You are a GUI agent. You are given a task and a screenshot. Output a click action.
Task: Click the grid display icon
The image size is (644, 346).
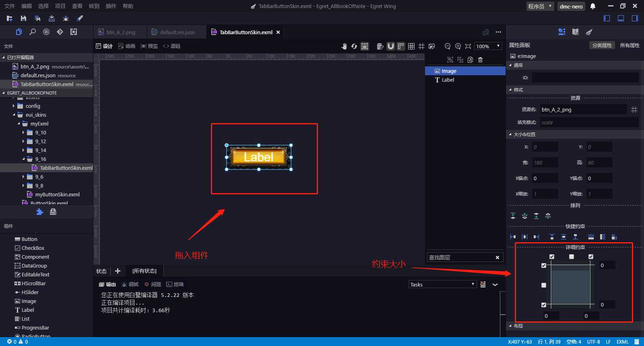click(411, 46)
